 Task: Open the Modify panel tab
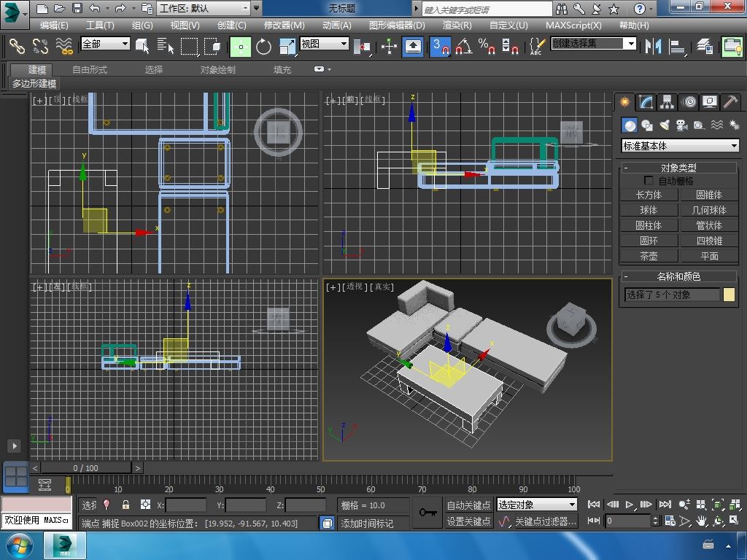[646, 102]
